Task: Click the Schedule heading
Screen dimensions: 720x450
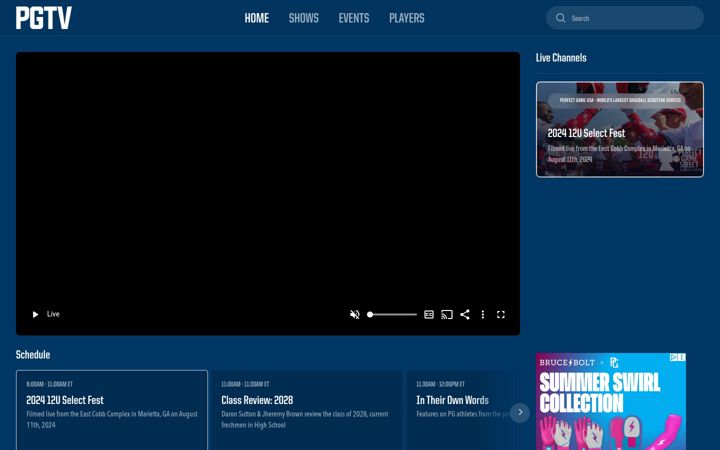Action: (x=33, y=354)
